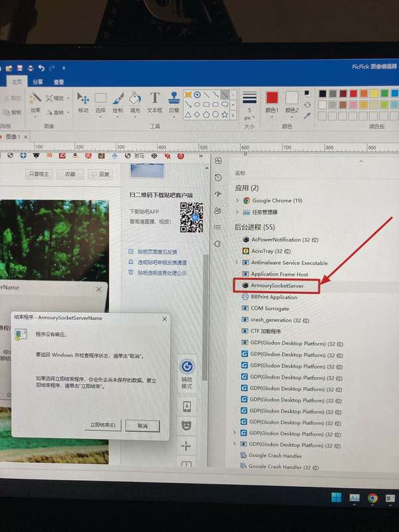Click the Print icon in quick access toolbar
The image size is (399, 532).
[31, 68]
